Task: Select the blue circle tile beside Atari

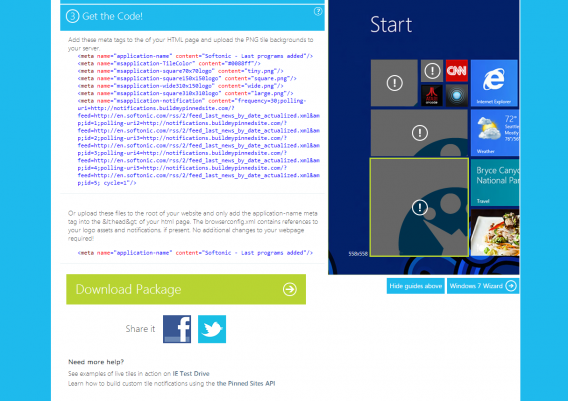Action: [456, 95]
